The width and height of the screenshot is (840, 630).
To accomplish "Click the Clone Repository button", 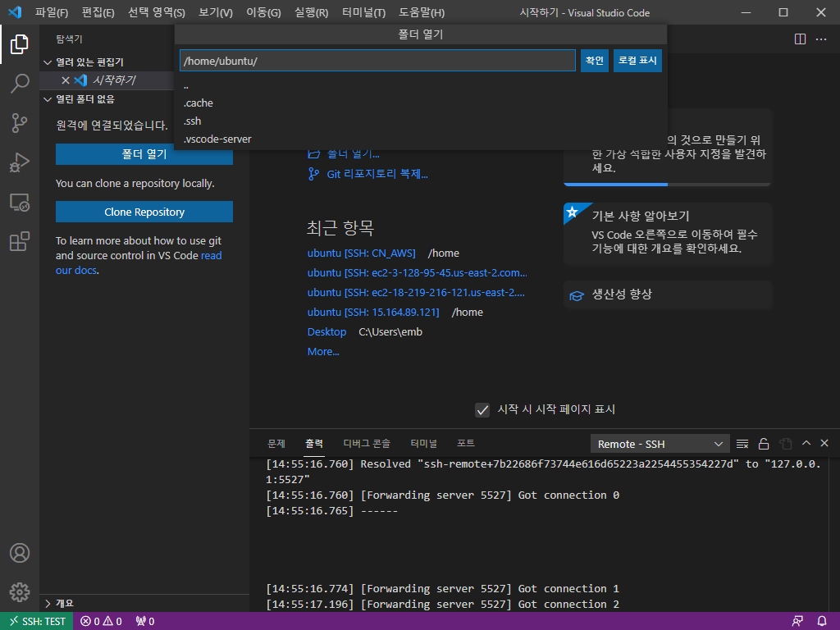I will 144,212.
